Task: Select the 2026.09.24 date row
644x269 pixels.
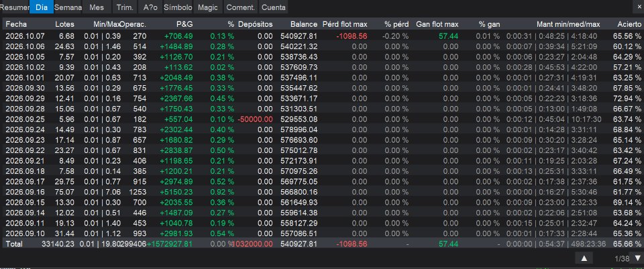Action: 322,129
